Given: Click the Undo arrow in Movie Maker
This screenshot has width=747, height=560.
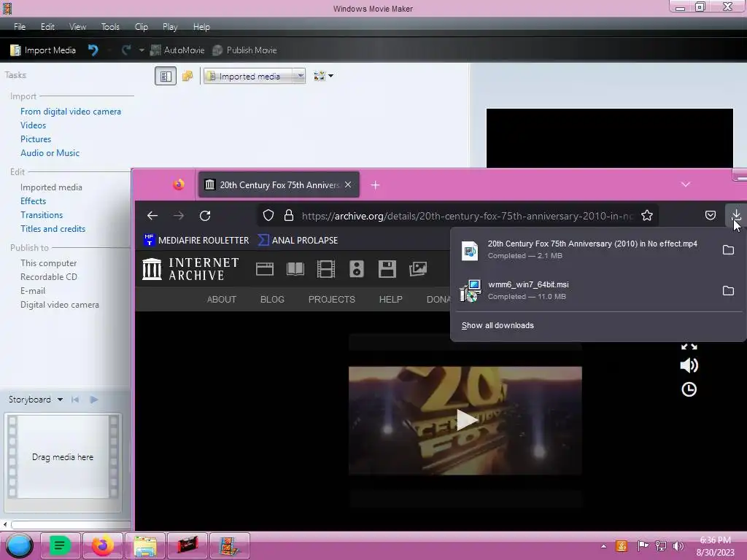Looking at the screenshot, I should coord(93,50).
